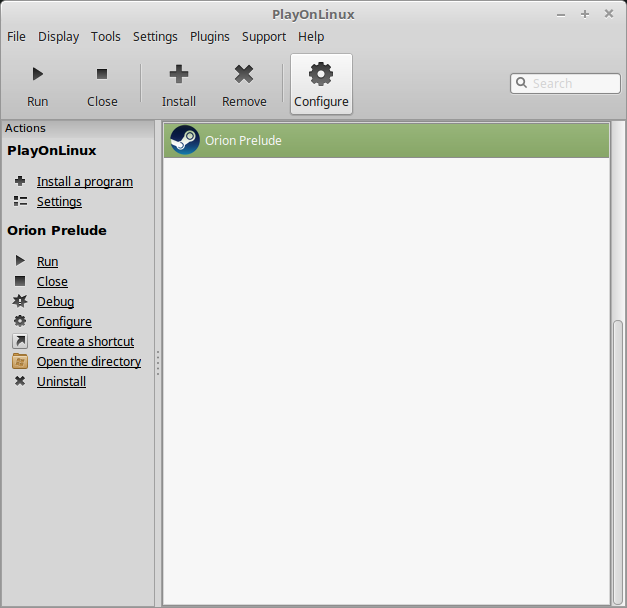
Task: Click the stop icon beside sidebar Close
Action: 20,281
